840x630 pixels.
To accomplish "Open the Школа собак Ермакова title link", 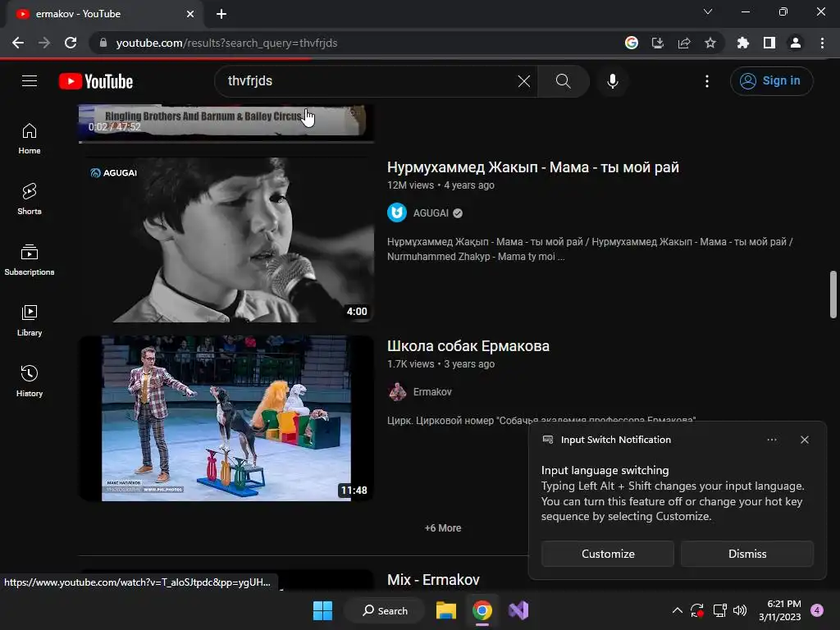I will (x=468, y=346).
